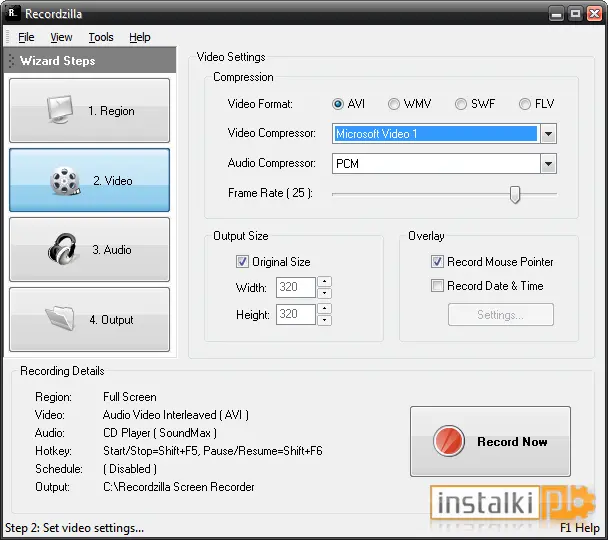
Task: Uncheck the Original Size checkbox
Action: tap(242, 262)
